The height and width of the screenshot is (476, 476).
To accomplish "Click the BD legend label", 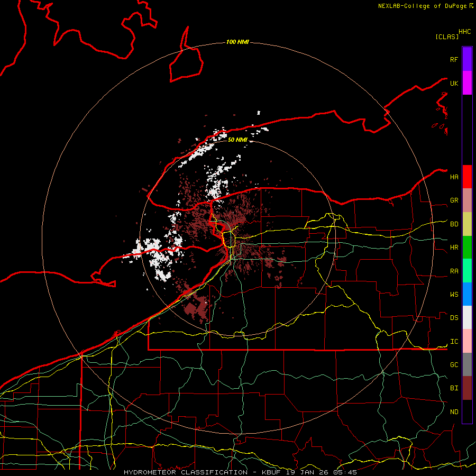I will pos(454,224).
